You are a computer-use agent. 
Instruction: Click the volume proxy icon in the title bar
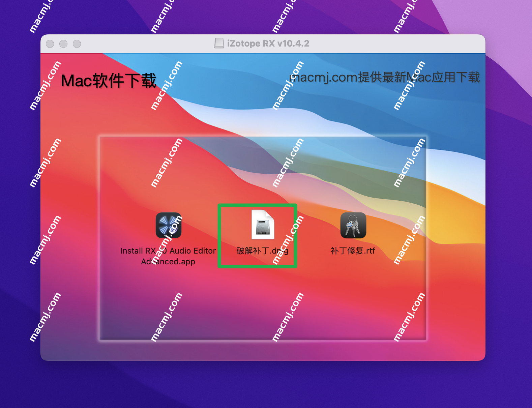[x=219, y=43]
